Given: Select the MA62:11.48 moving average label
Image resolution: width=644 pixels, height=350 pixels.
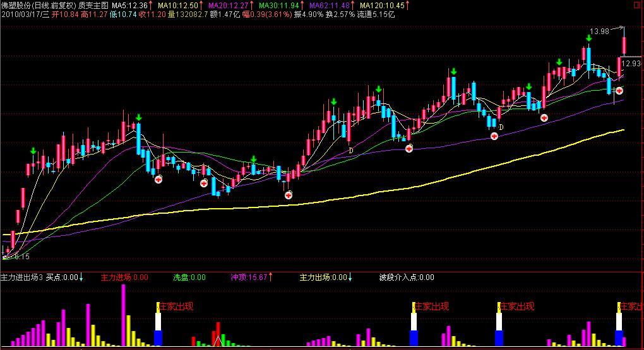Looking at the screenshot, I should click(x=330, y=5).
